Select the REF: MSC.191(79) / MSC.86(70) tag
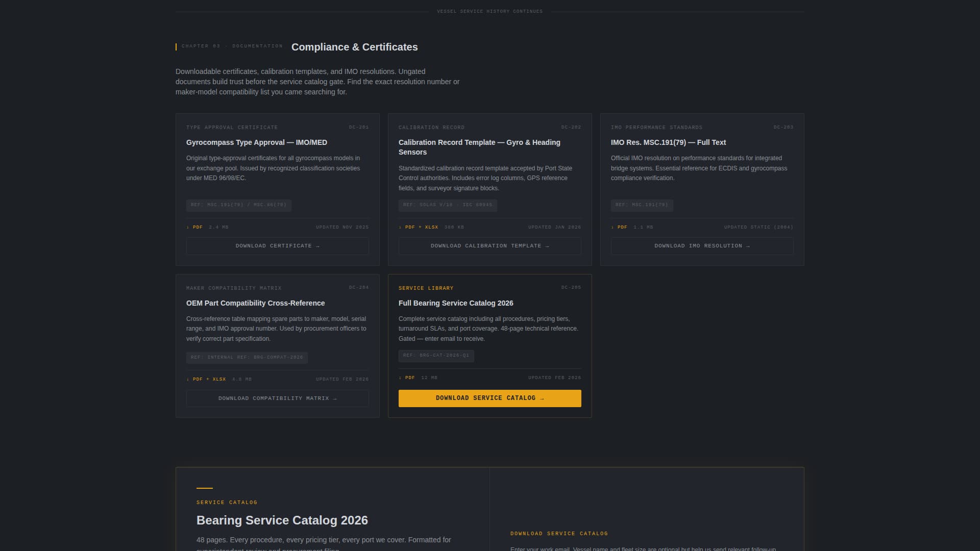This screenshot has height=551, width=980. pyautogui.click(x=238, y=205)
